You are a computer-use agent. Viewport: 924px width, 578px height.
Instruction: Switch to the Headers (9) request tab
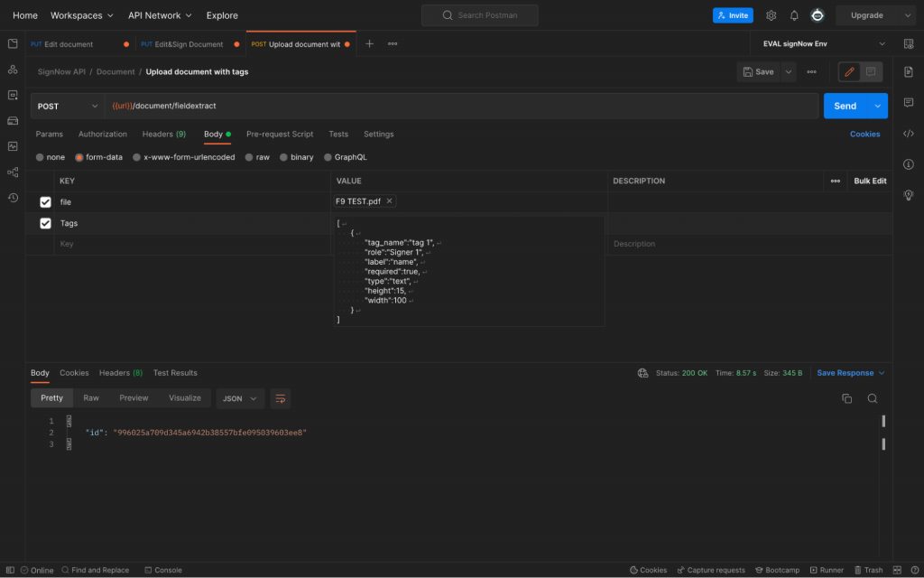(x=164, y=134)
